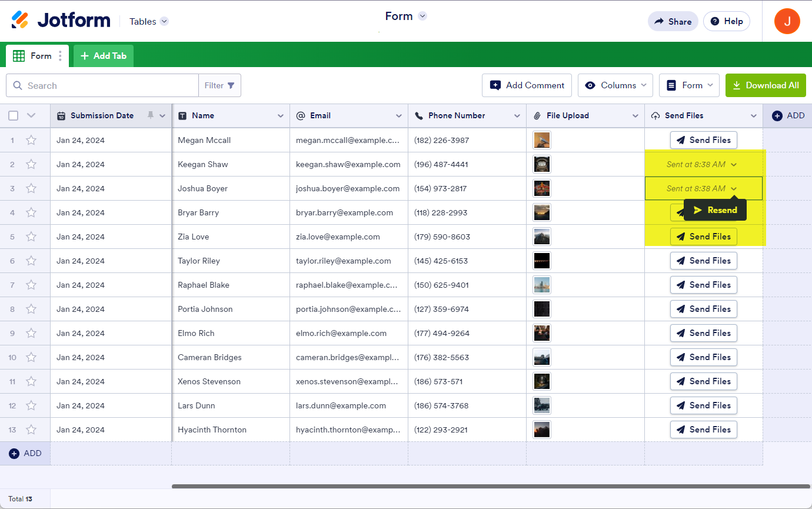Click Send Files for Taylor Riley

(x=703, y=261)
